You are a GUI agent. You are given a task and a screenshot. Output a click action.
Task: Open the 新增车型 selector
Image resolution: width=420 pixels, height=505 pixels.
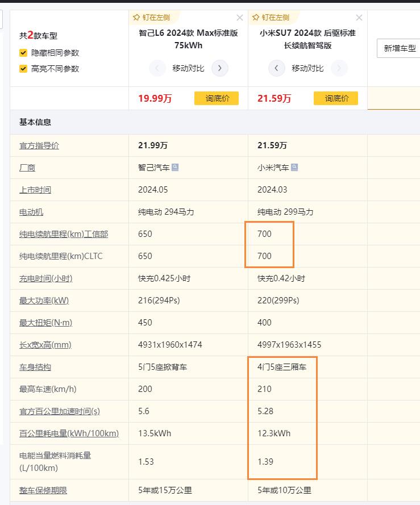(399, 48)
